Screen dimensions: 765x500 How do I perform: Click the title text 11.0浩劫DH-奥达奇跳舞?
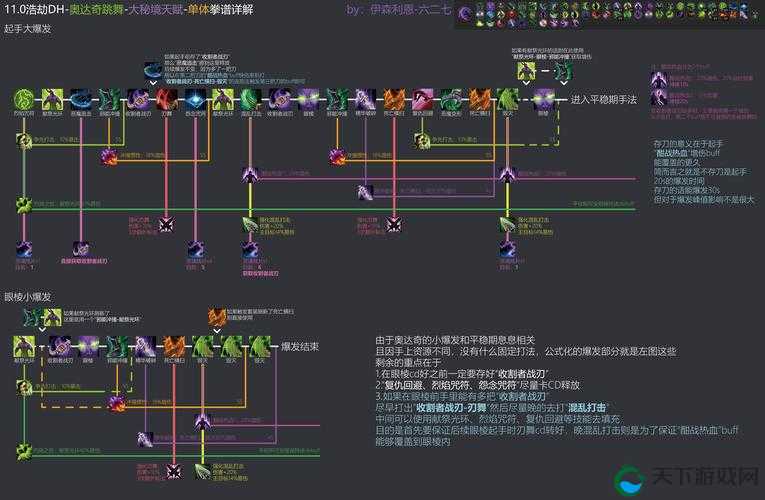62,9
